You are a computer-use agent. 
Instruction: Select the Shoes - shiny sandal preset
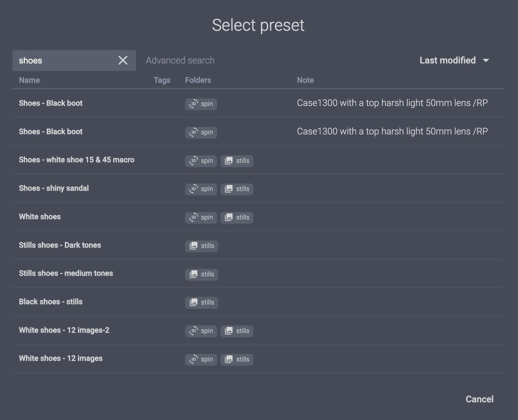[54, 188]
